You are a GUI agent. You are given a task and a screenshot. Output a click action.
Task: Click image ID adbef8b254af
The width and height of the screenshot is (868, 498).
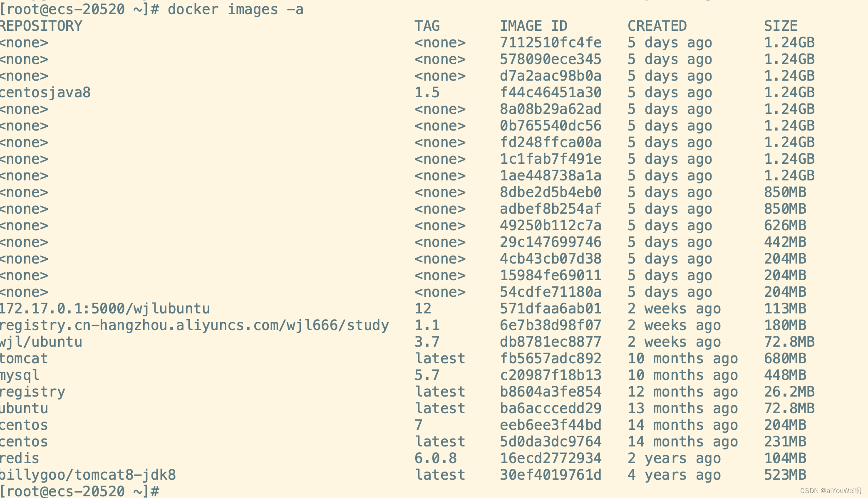[551, 209]
